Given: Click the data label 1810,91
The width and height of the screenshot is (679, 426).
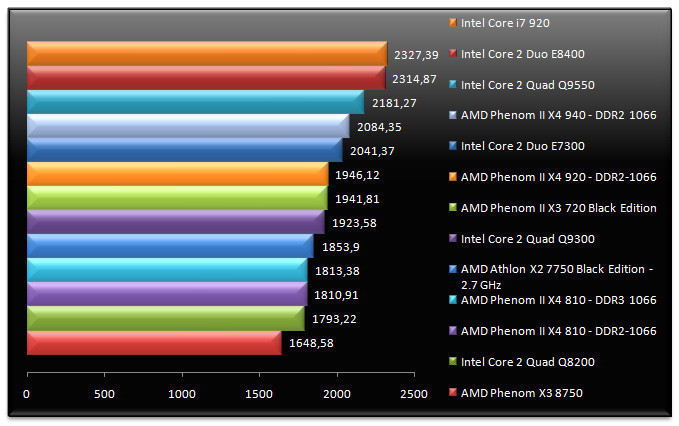Looking at the screenshot, I should [336, 295].
